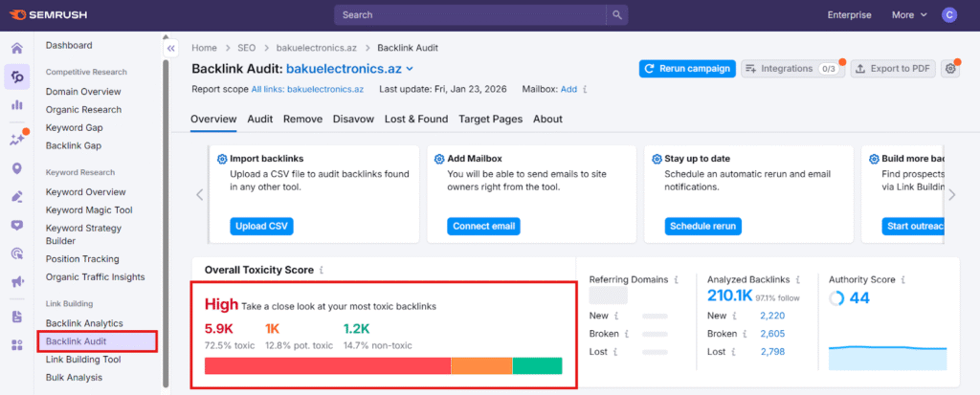Screen dimensions: 980x395
Task: Click the Semrush logo
Action: click(48, 15)
